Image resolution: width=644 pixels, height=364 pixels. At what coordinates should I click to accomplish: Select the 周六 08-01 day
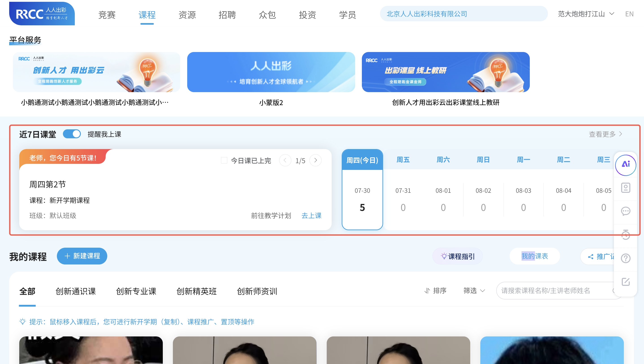click(443, 190)
